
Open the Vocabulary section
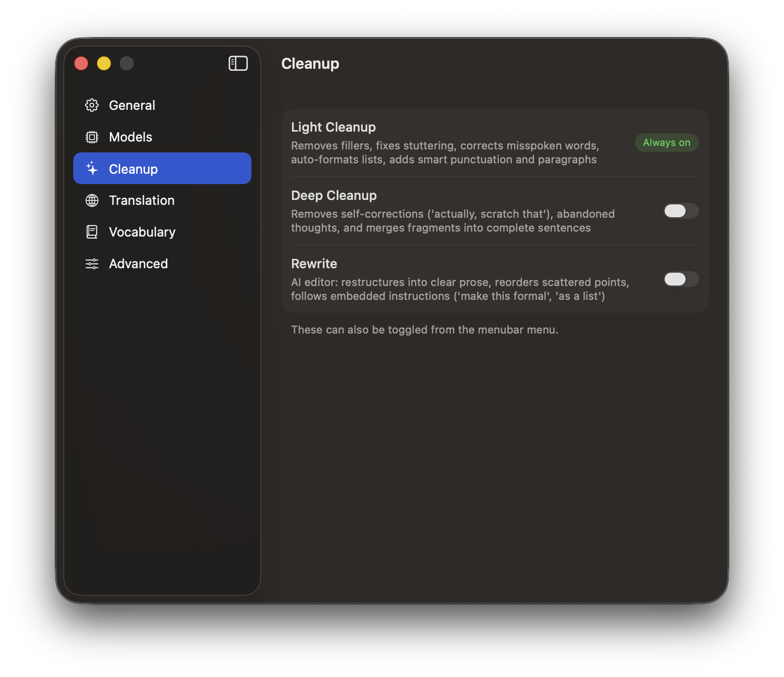(142, 232)
